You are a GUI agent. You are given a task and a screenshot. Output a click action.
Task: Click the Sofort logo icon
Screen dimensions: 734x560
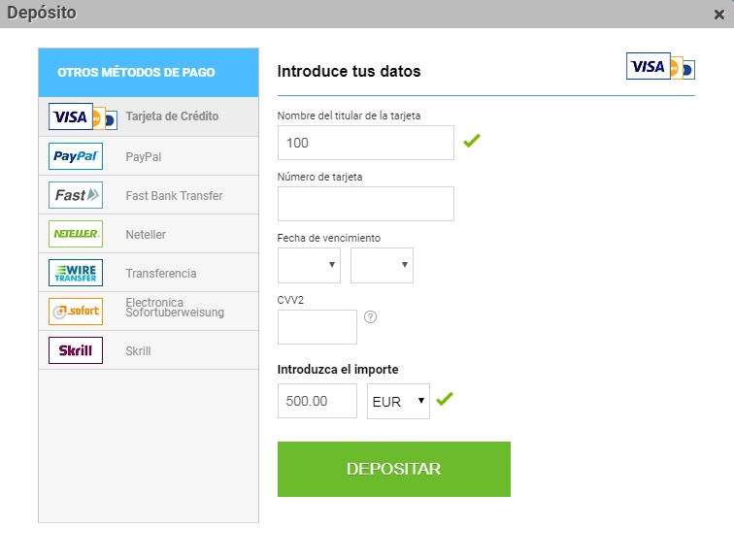click(x=76, y=312)
